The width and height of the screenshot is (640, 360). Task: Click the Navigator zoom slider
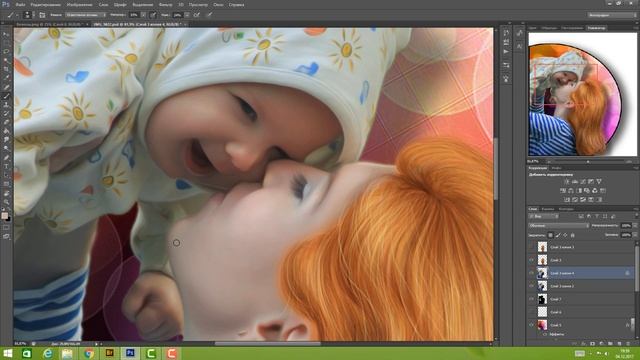coord(588,162)
